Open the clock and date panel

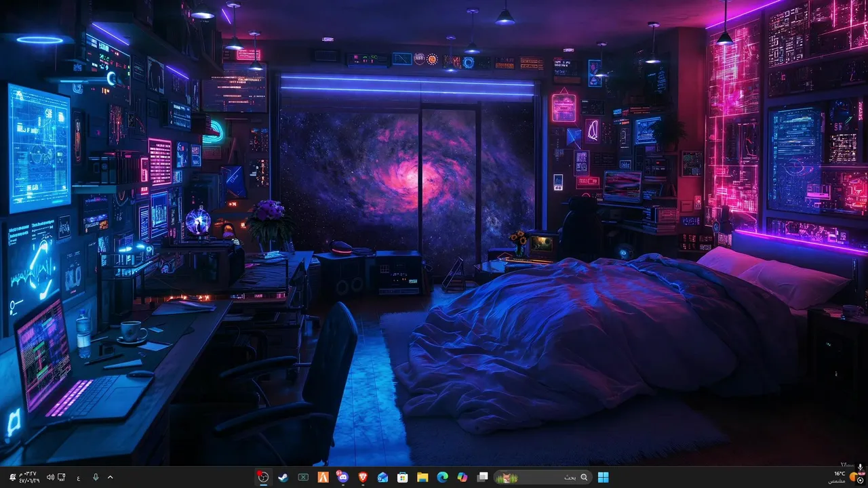tap(30, 477)
